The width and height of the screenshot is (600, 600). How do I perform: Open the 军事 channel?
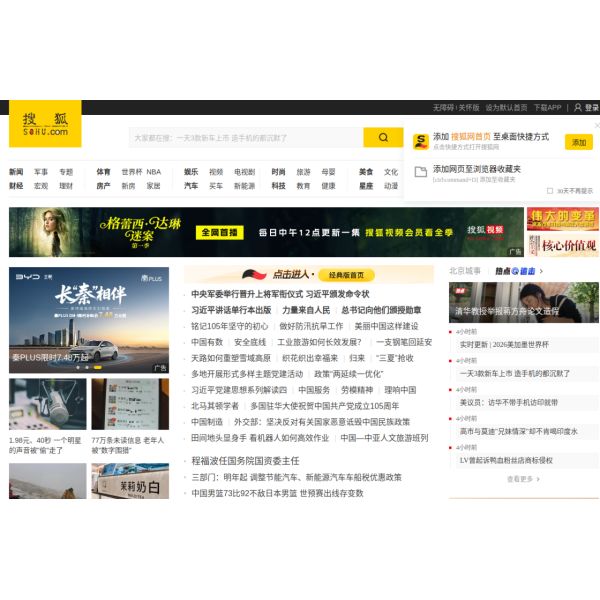[x=41, y=172]
